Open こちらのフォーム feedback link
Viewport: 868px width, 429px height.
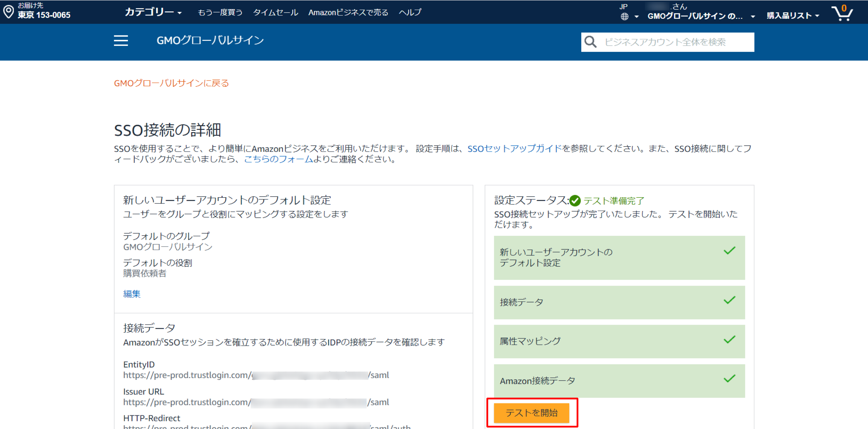click(278, 159)
